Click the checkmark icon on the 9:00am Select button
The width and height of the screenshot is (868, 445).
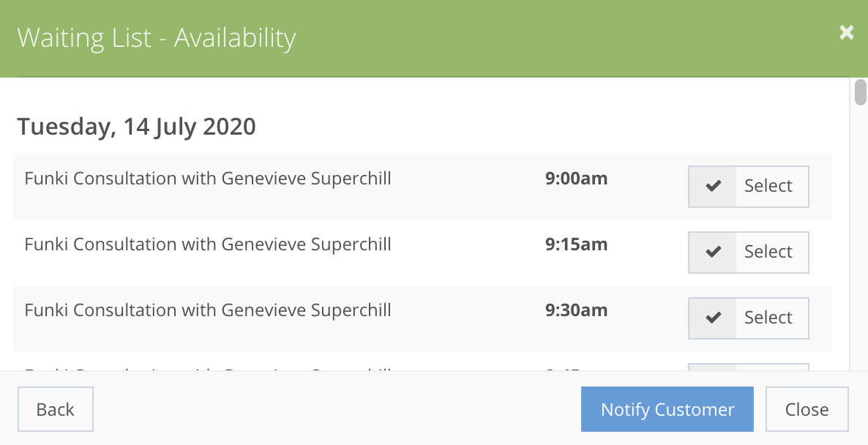712,186
